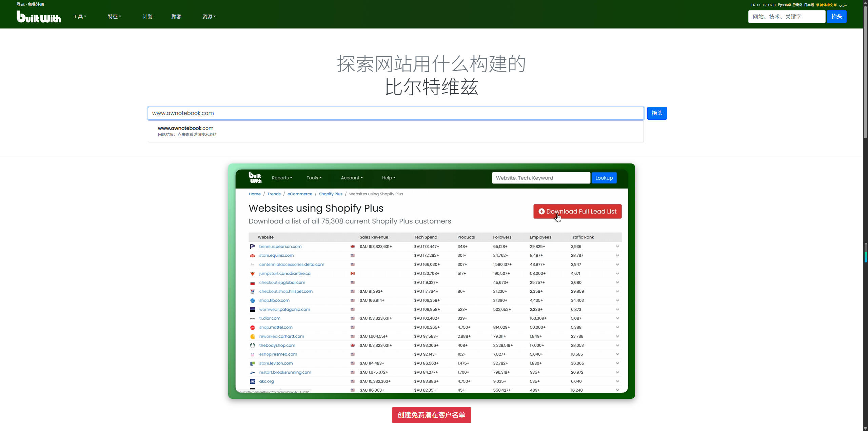Open the eshop.resmed.com link
Viewport: 868px width, 431px height.
(278, 354)
